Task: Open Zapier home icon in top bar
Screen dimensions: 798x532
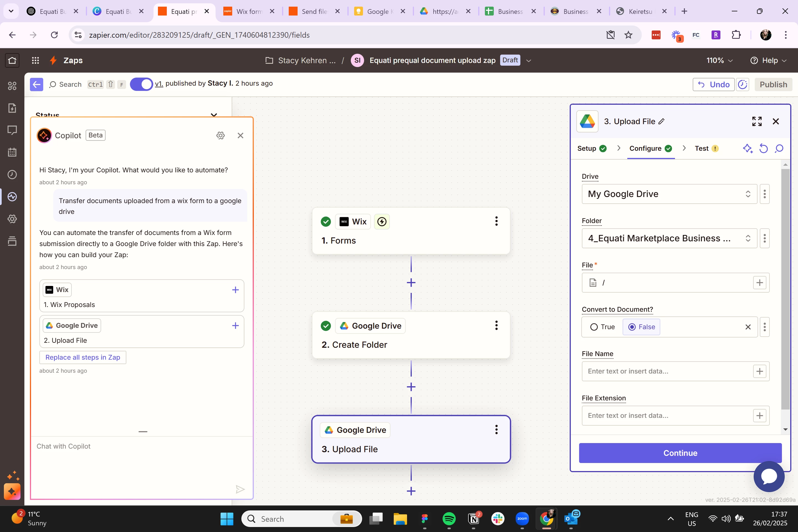Action: click(x=12, y=60)
